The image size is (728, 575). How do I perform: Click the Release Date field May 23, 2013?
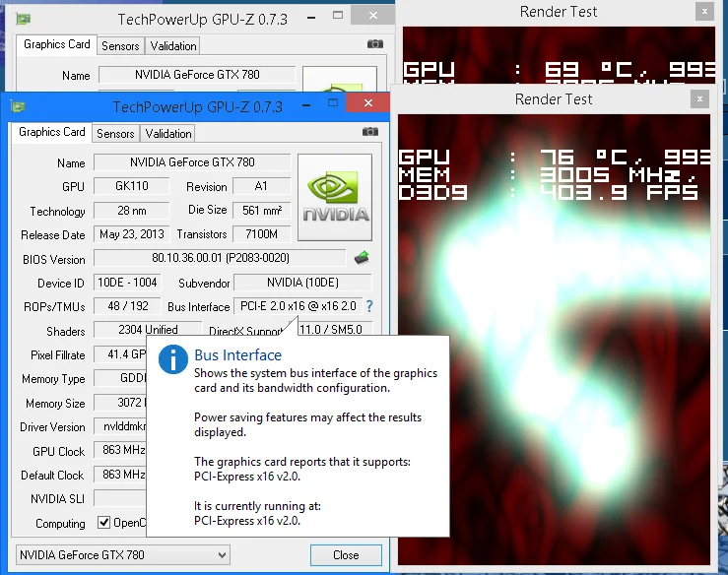pyautogui.click(x=131, y=234)
